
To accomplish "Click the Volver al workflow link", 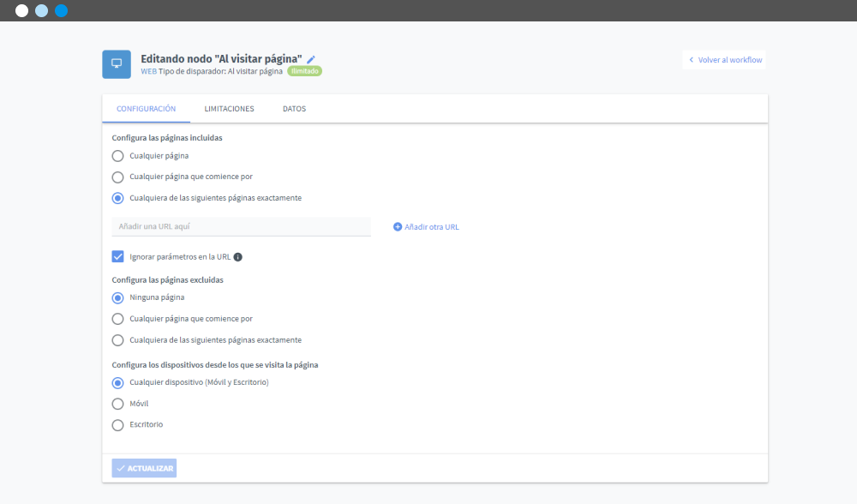I will pos(729,60).
